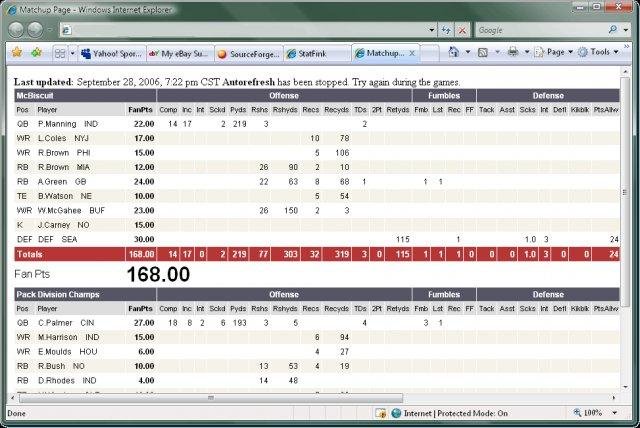Open the address bar history dropdown
Viewport: 640px width, 428px height.
[431, 30]
